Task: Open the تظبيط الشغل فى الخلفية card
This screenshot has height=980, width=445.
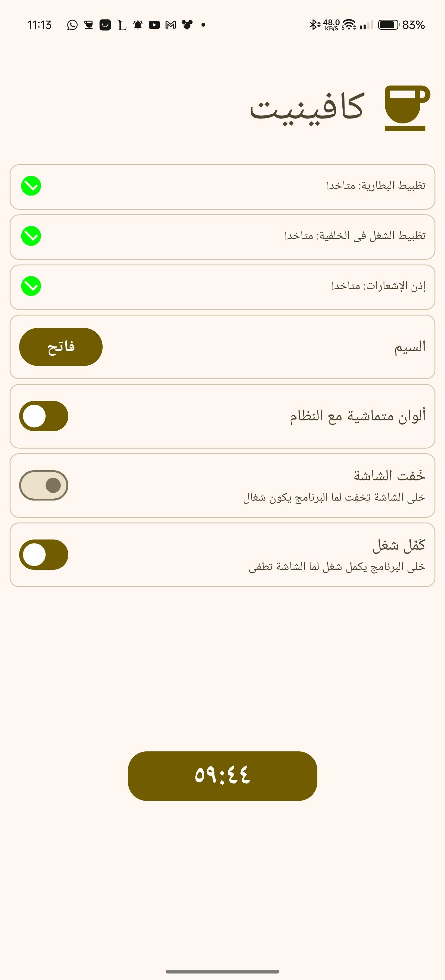Action: (222, 237)
